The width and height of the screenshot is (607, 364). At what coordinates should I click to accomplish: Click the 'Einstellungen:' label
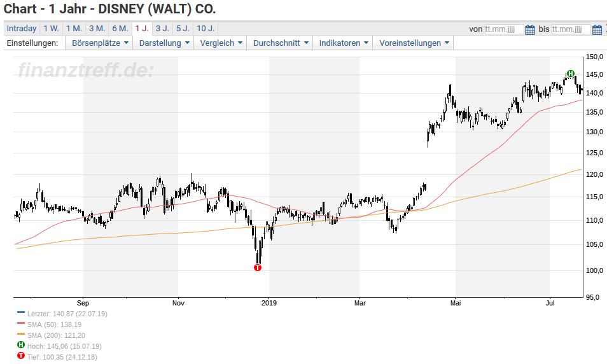32,43
